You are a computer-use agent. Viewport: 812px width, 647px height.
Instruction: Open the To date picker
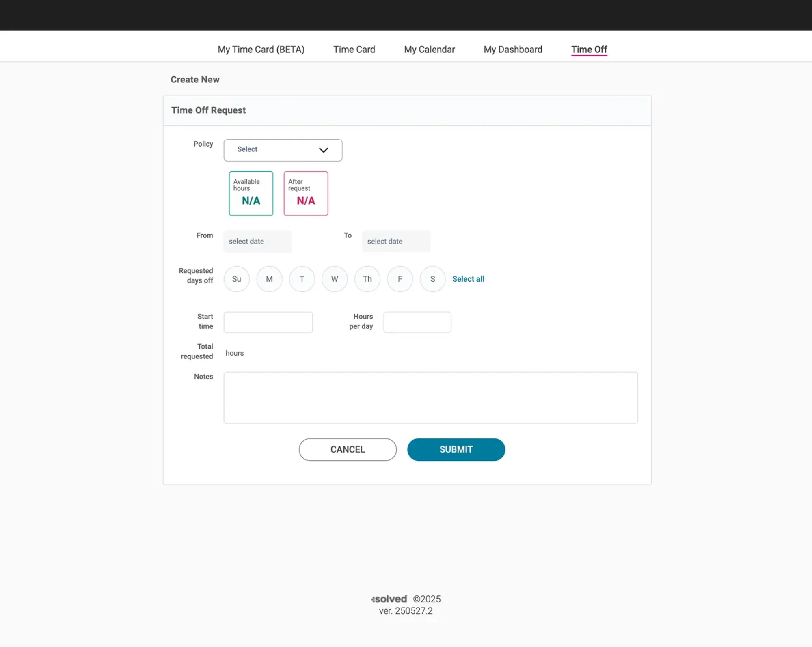tap(396, 241)
